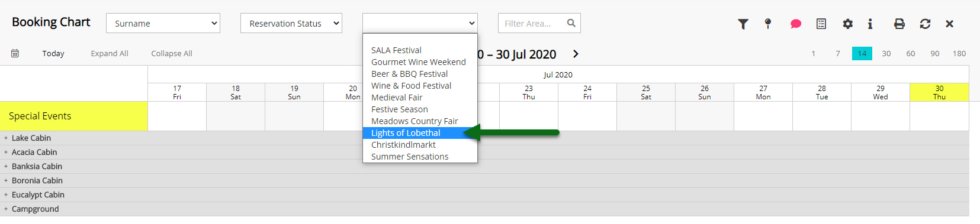Open the red chat bubble icon
This screenshot has width=980, height=224.
tap(795, 24)
